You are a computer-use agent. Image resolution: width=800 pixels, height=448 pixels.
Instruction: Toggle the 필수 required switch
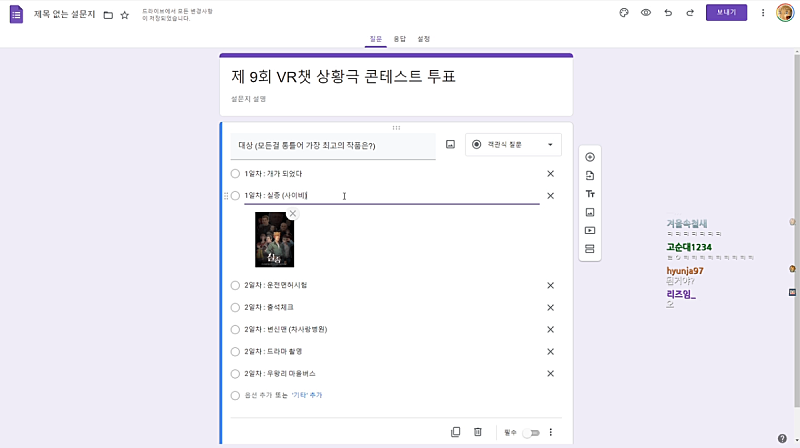tap(531, 432)
